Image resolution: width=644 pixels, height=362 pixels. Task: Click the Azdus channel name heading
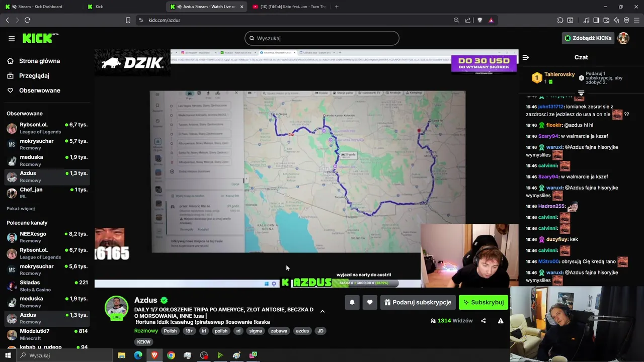tap(146, 300)
